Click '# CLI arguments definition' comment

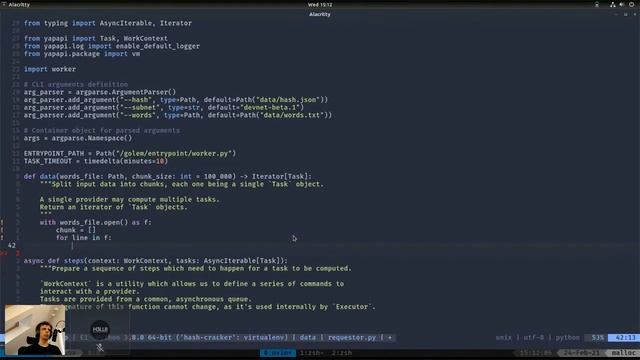(x=76, y=84)
